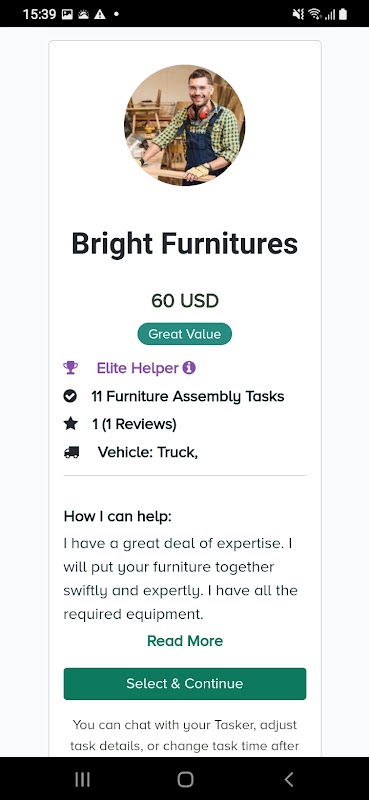
Task: Open Android recent apps button
Action: [x=82, y=779]
